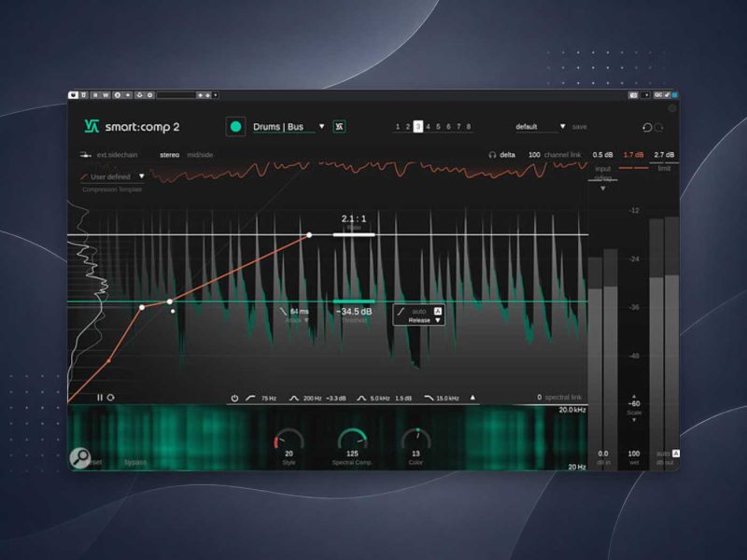Click the redo arrow icon
Screen dimensions: 747x560
pyautogui.click(x=659, y=127)
